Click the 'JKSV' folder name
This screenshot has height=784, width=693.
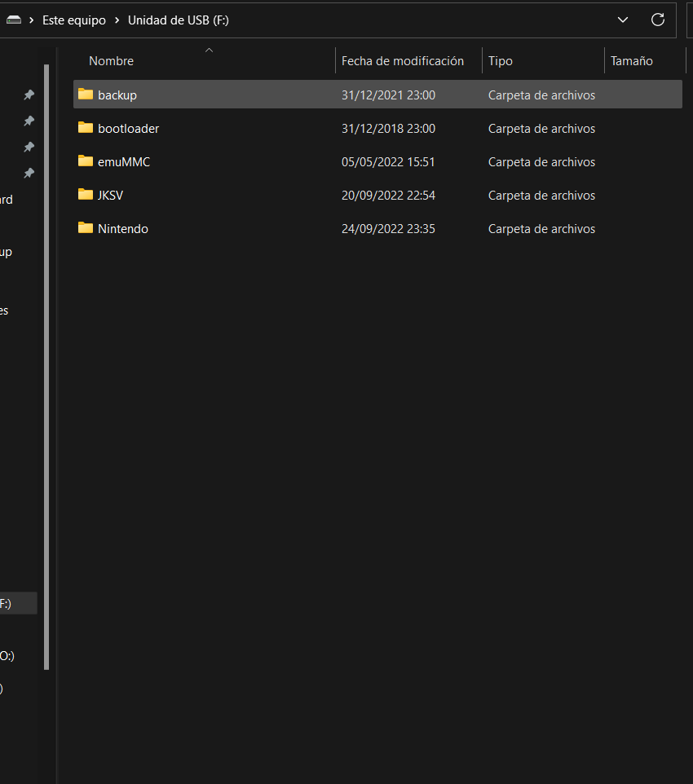[111, 196]
